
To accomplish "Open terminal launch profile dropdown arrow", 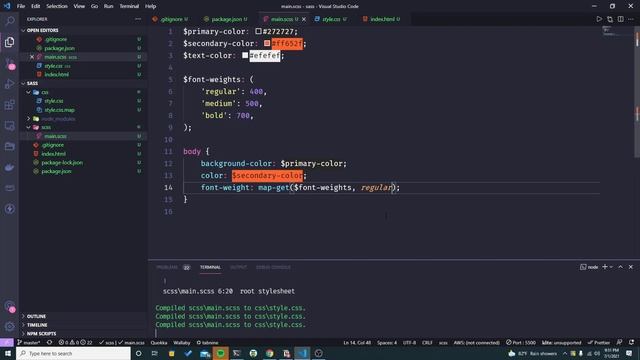I will click(x=611, y=267).
